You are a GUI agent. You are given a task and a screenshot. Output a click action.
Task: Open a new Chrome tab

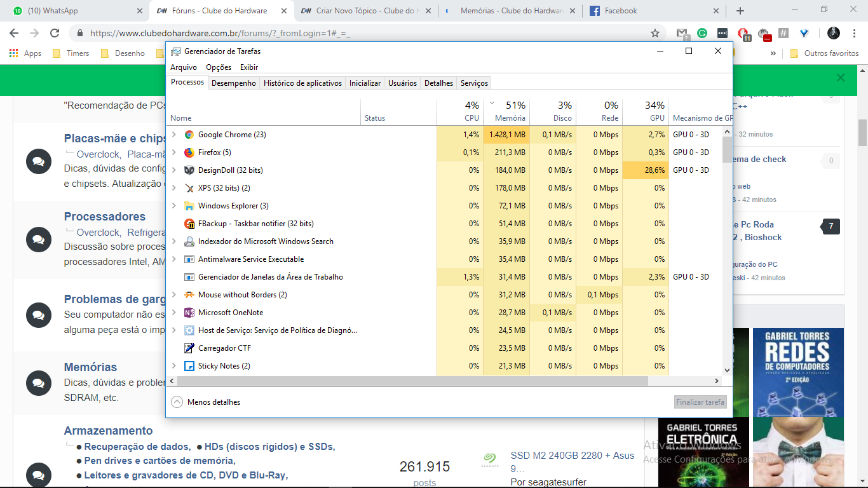tap(740, 11)
